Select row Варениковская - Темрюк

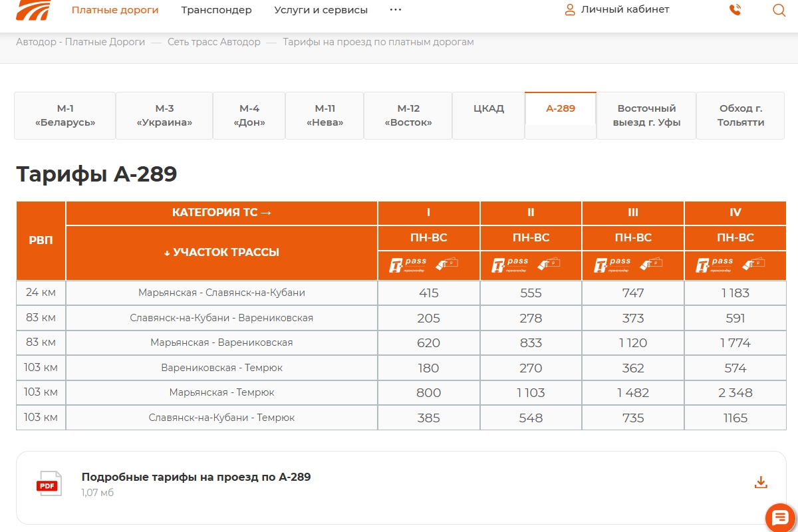coord(401,368)
